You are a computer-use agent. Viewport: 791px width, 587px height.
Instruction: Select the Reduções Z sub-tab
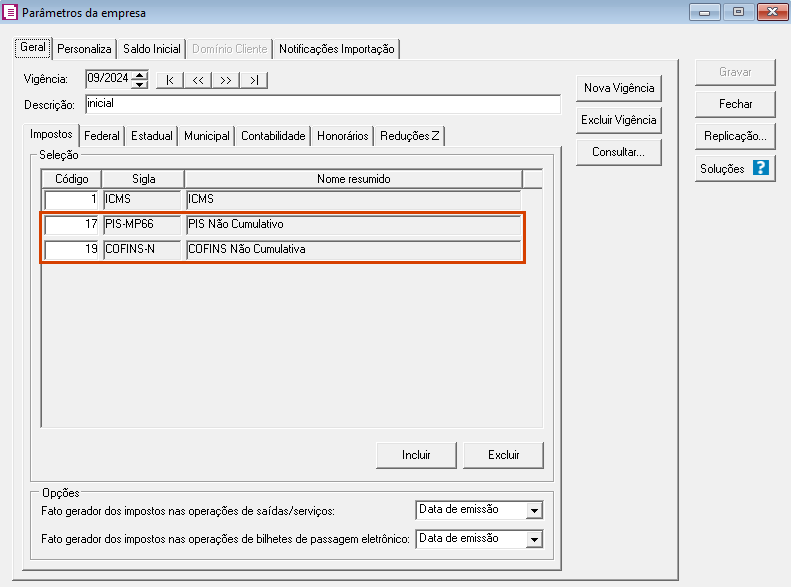[x=410, y=136]
